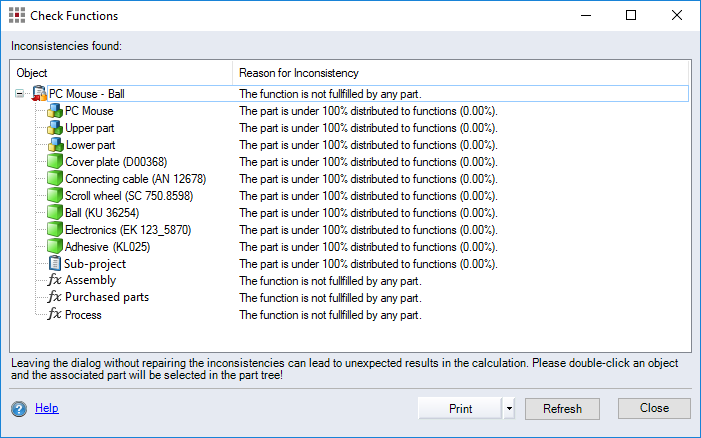701x438 pixels.
Task: Click the inconsistency reason for Sub-project
Action: pyautogui.click(x=368, y=264)
